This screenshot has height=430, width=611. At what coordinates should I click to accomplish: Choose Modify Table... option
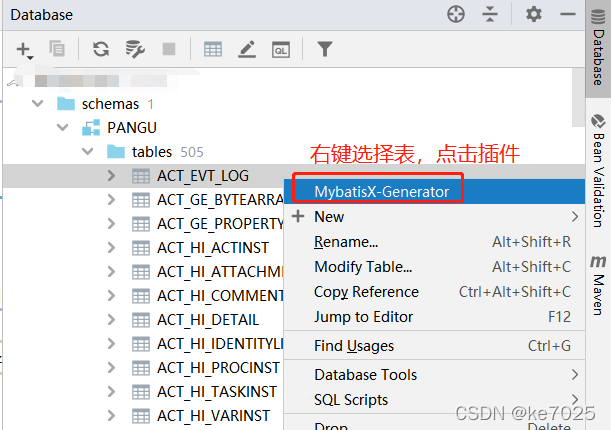click(x=434, y=267)
